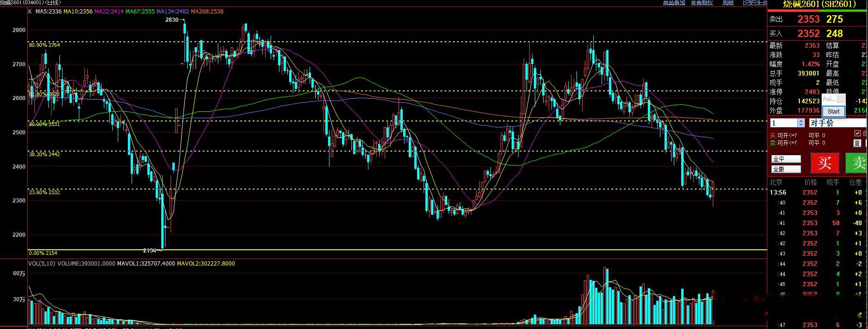Click the MA10:2356 indicator label
The image size is (868, 329).
point(78,12)
